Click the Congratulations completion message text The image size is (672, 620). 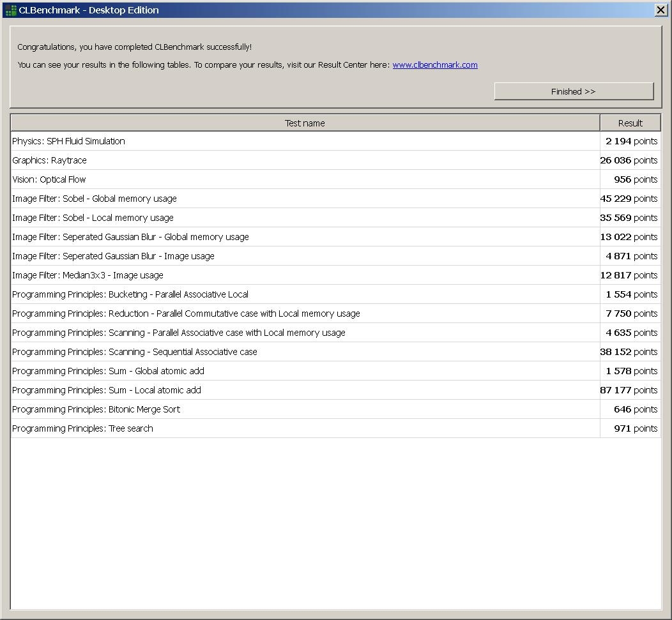coord(135,47)
